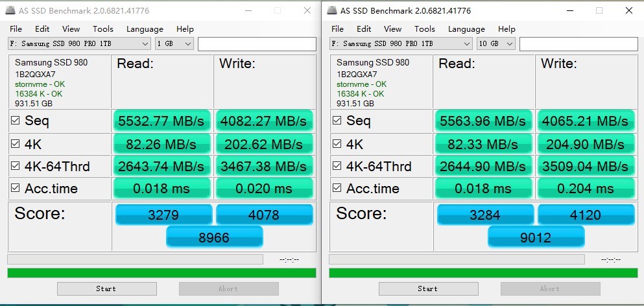Minimize the right AS SSD Benchmark window

pyautogui.click(x=569, y=10)
